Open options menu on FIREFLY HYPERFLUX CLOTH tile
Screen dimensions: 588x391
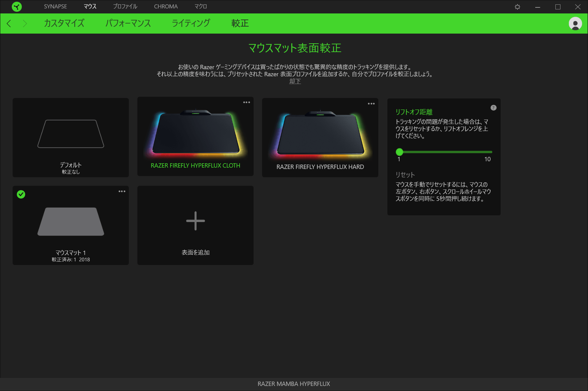(x=246, y=102)
